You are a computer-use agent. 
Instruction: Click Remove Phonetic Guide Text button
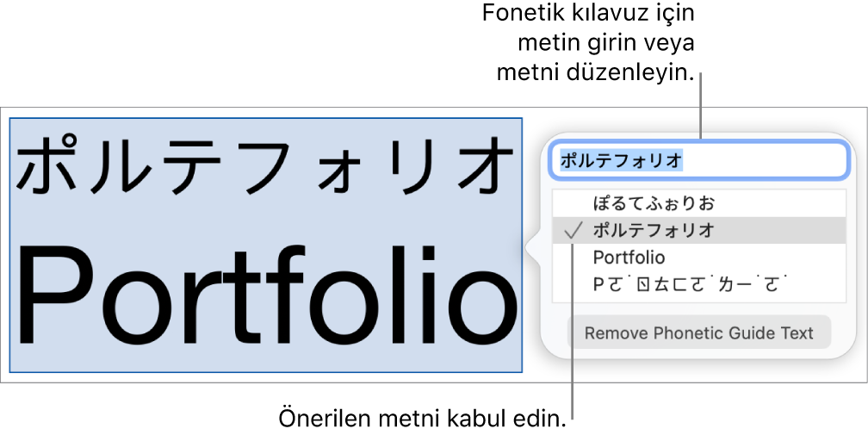click(x=698, y=332)
